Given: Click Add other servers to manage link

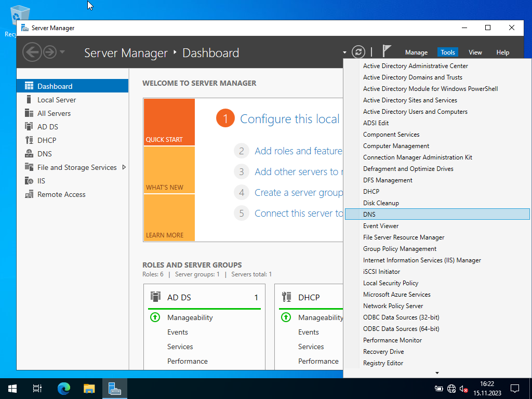Looking at the screenshot, I should [299, 171].
